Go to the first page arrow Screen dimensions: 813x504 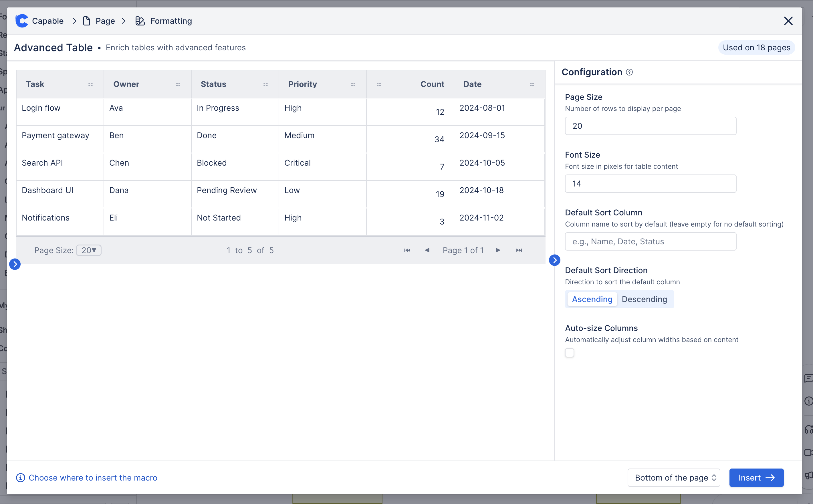coord(407,250)
